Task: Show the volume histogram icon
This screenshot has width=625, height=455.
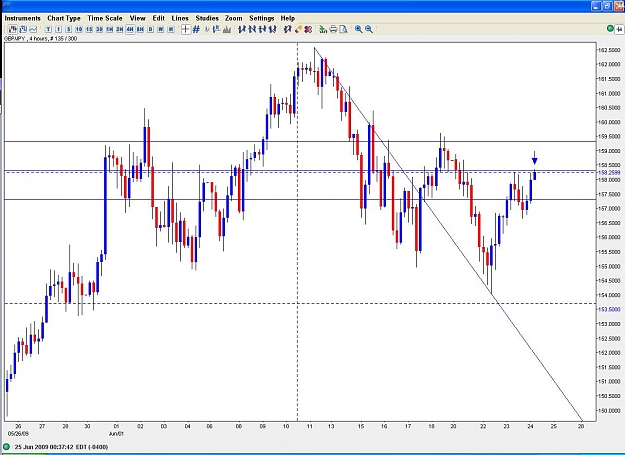Action: (227, 29)
